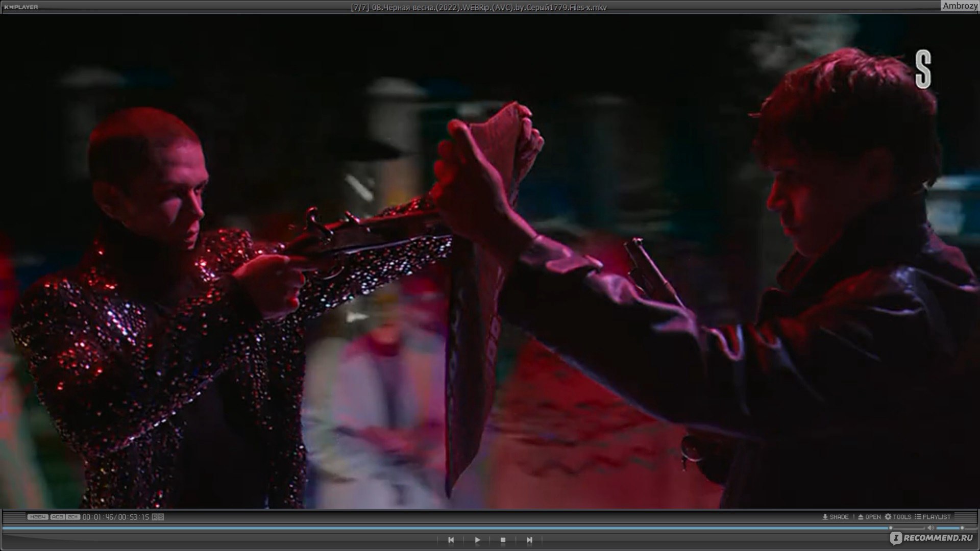Open the Shade mode button

click(836, 517)
